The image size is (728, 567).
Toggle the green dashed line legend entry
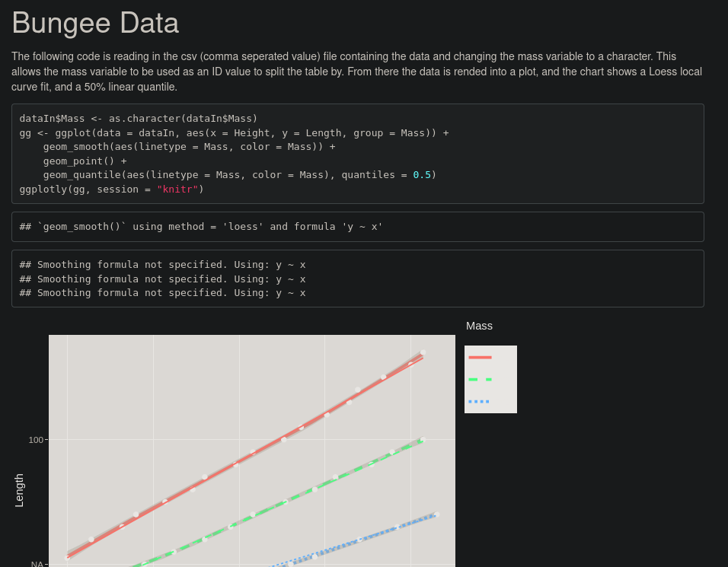481,379
